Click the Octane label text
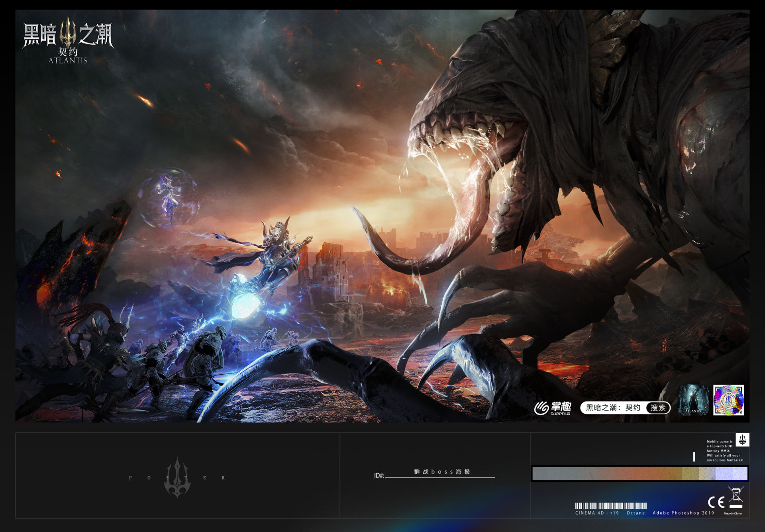 click(x=636, y=513)
